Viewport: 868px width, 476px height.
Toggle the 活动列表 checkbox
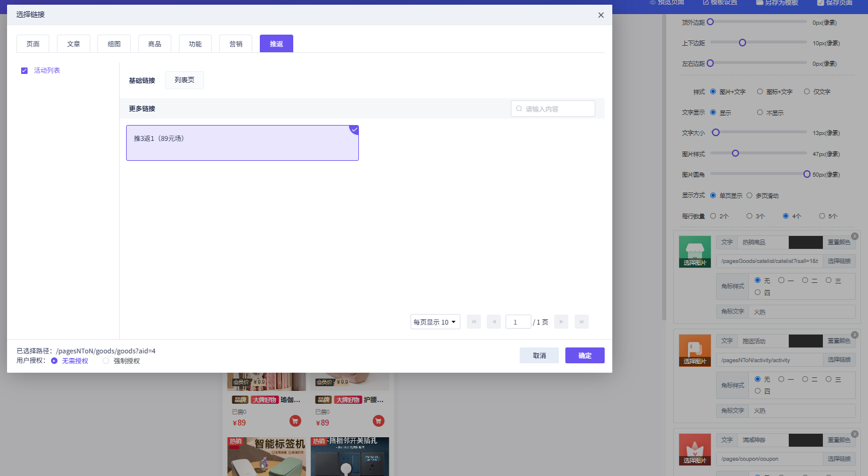pyautogui.click(x=25, y=70)
